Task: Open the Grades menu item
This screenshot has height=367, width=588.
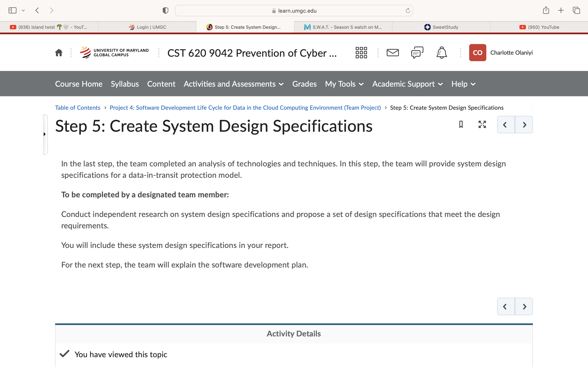Action: pos(304,84)
